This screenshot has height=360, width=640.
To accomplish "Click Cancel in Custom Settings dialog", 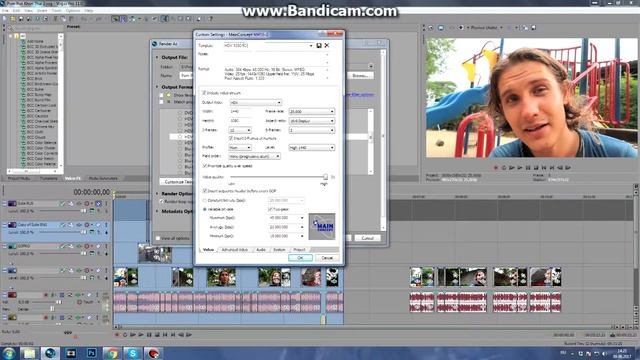I will coord(327,258).
